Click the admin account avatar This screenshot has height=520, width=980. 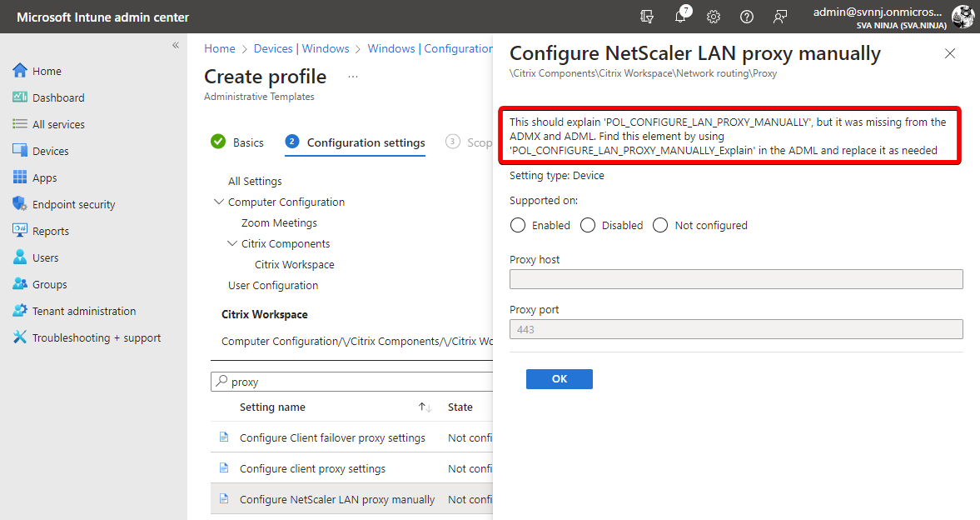click(963, 17)
